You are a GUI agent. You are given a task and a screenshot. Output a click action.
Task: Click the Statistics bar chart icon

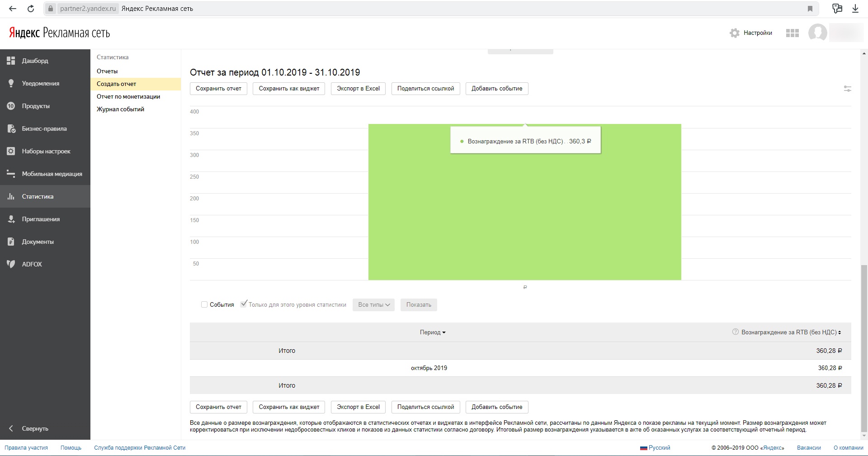pos(11,196)
